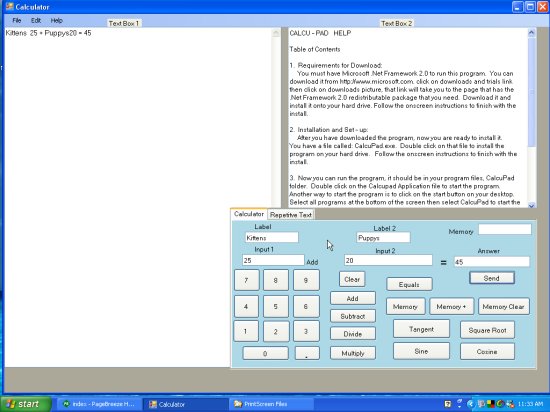This screenshot has width=550, height=412.
Task: Click the number 7 key
Action: click(x=247, y=280)
